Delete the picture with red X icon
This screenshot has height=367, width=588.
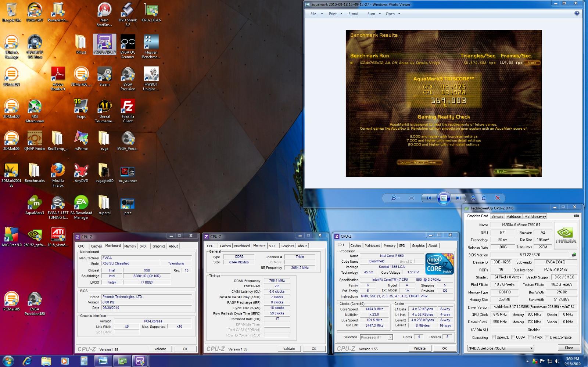point(498,198)
